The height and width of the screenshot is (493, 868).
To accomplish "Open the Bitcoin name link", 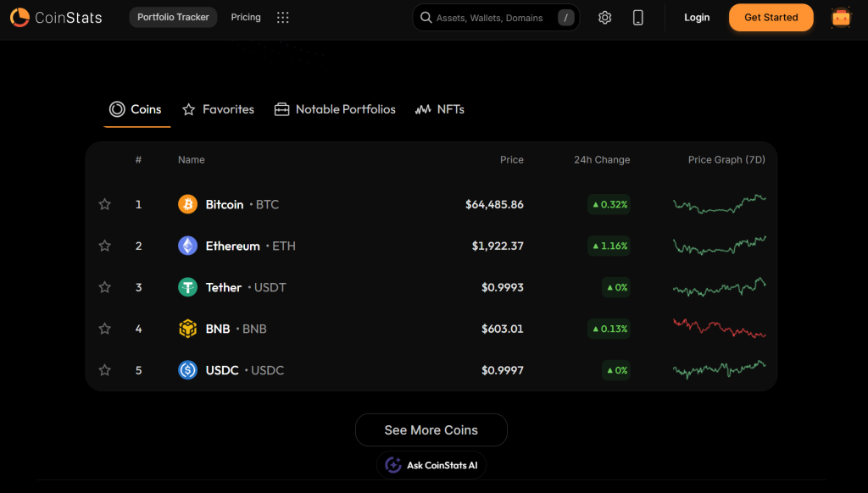I will point(224,204).
